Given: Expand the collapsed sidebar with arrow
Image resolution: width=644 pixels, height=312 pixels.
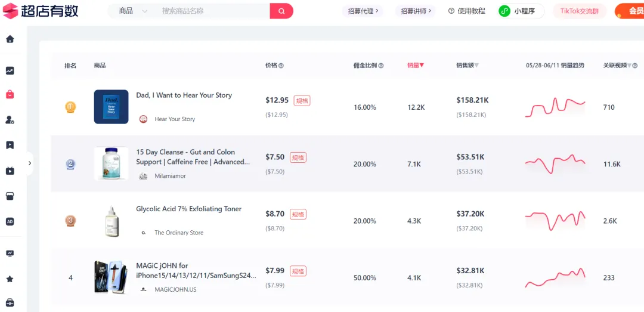Looking at the screenshot, I should click(30, 163).
